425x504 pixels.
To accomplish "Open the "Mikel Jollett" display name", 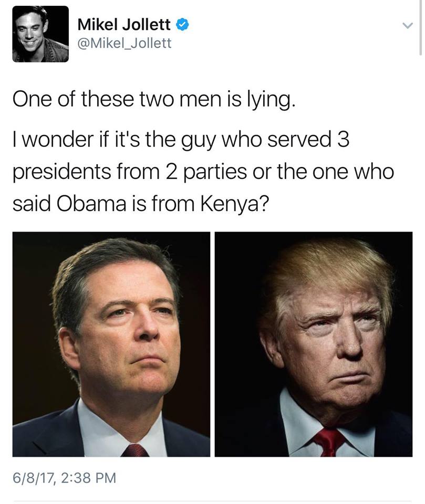I will click(x=124, y=25).
